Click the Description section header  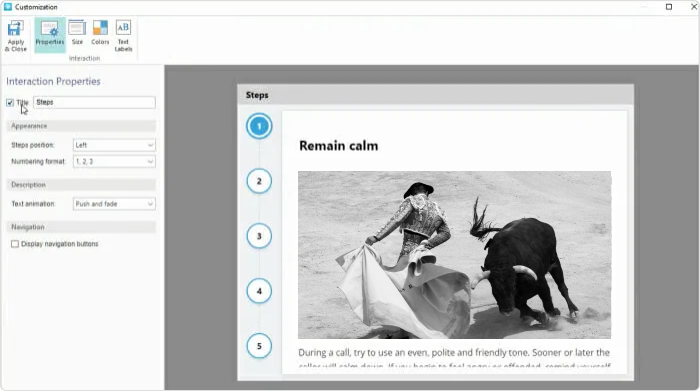tap(81, 185)
